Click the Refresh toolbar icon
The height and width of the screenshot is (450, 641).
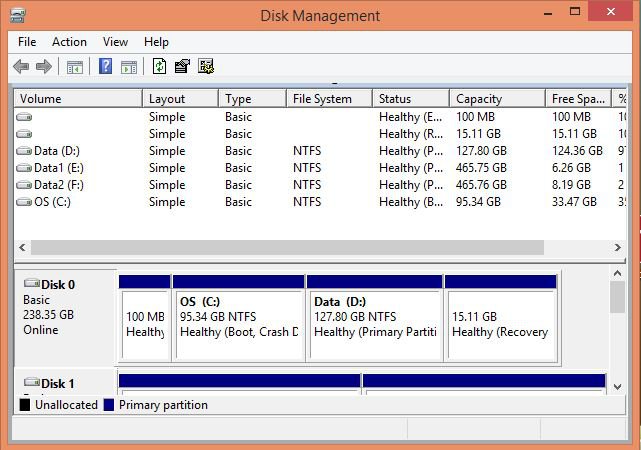[159, 67]
